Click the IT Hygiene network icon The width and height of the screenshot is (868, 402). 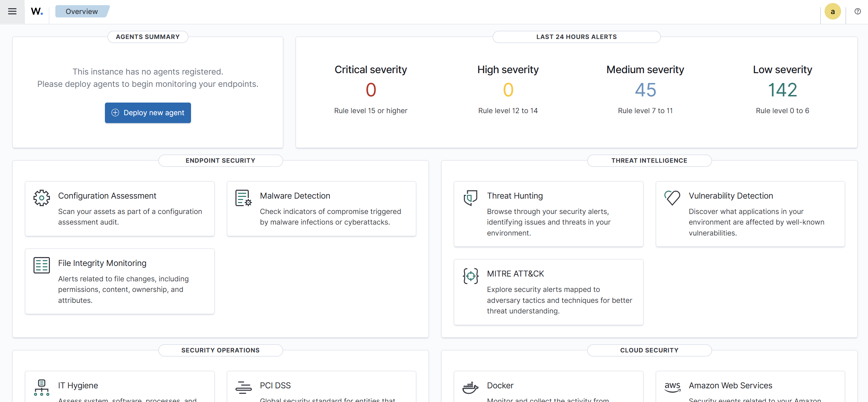click(42, 388)
